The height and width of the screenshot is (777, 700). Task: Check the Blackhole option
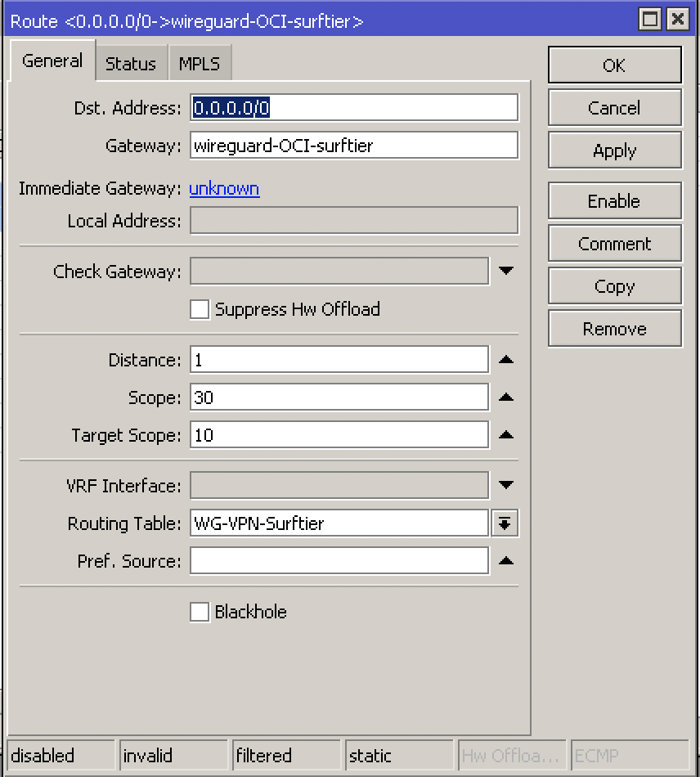point(199,611)
